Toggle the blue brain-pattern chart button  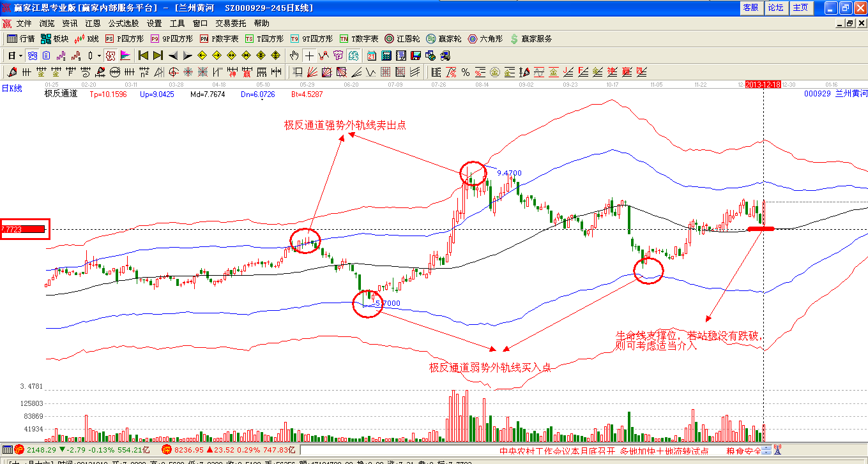[31, 56]
